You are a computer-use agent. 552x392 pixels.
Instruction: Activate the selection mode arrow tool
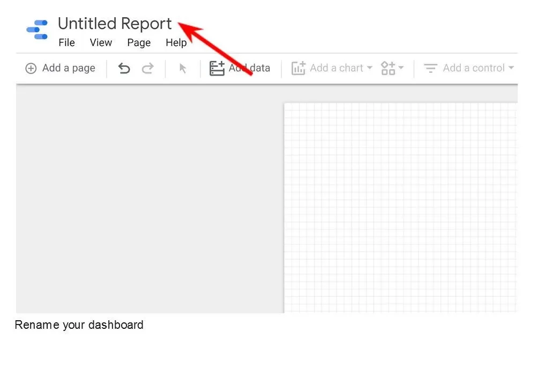point(182,68)
